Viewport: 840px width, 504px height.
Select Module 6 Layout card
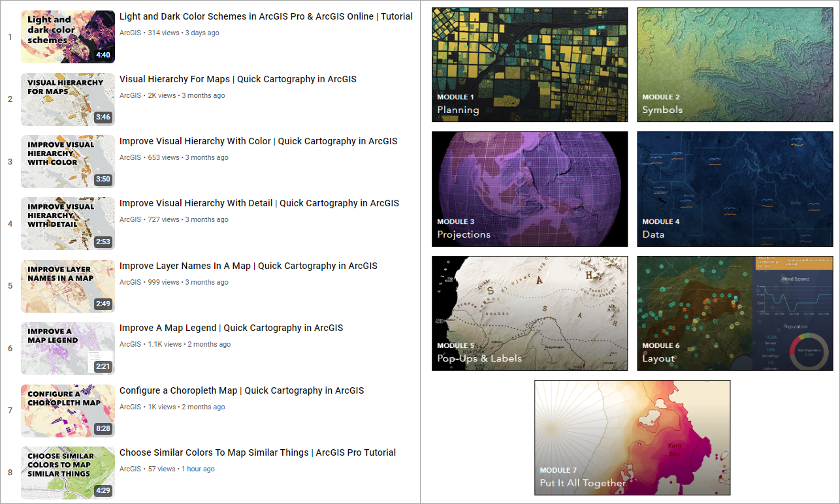734,313
